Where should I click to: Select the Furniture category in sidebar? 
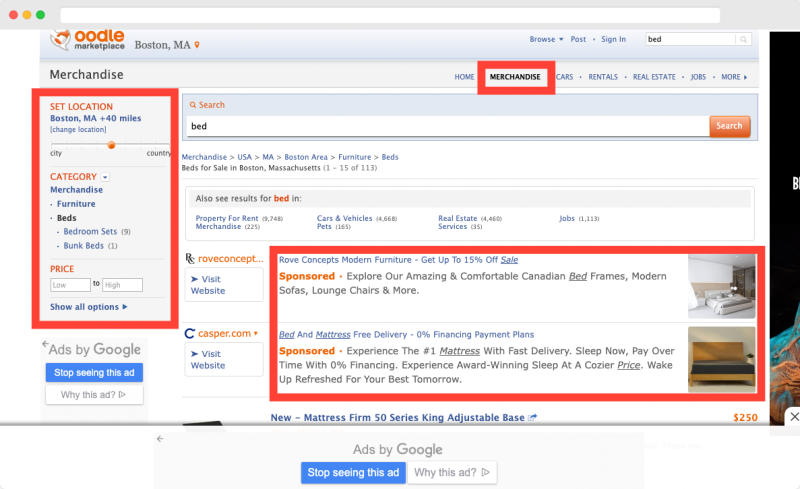(76, 204)
